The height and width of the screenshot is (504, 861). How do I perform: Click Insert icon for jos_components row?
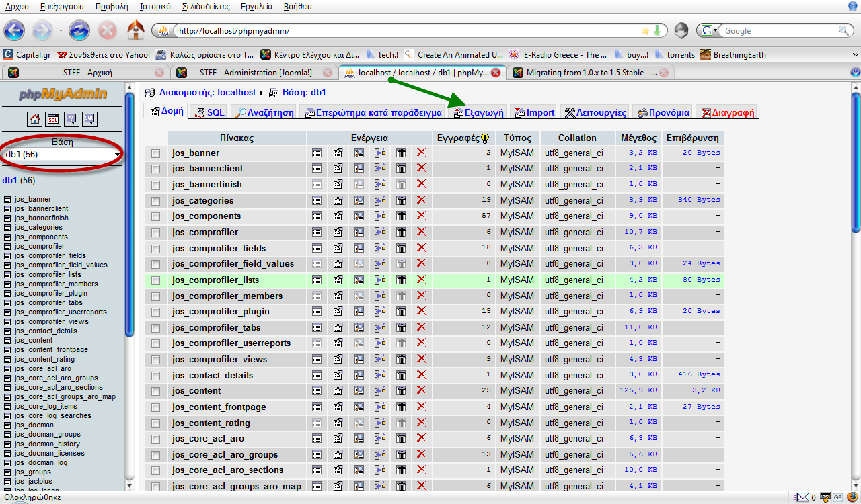pos(379,216)
